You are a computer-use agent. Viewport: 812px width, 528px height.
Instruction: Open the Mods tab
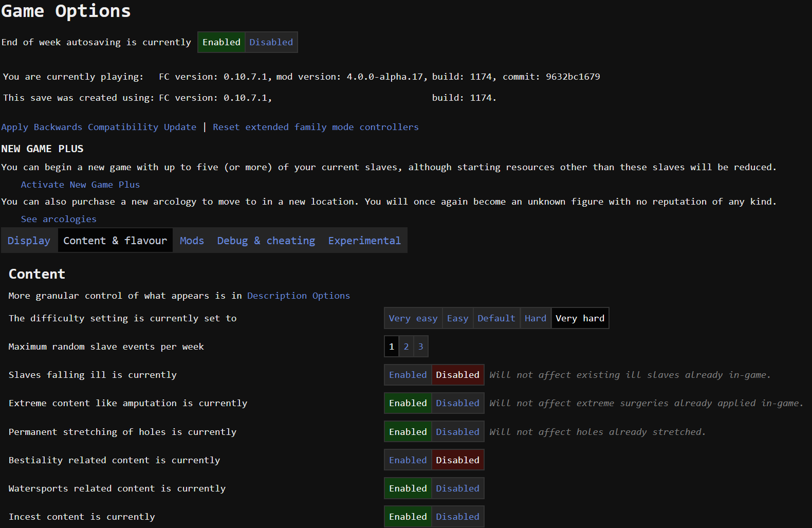point(192,241)
